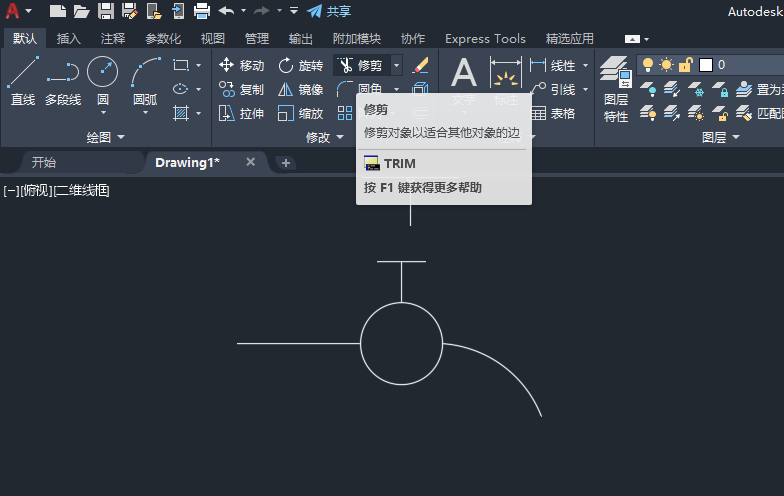Add a new drawing tab (+)
The width and height of the screenshot is (784, 496).
click(x=286, y=162)
